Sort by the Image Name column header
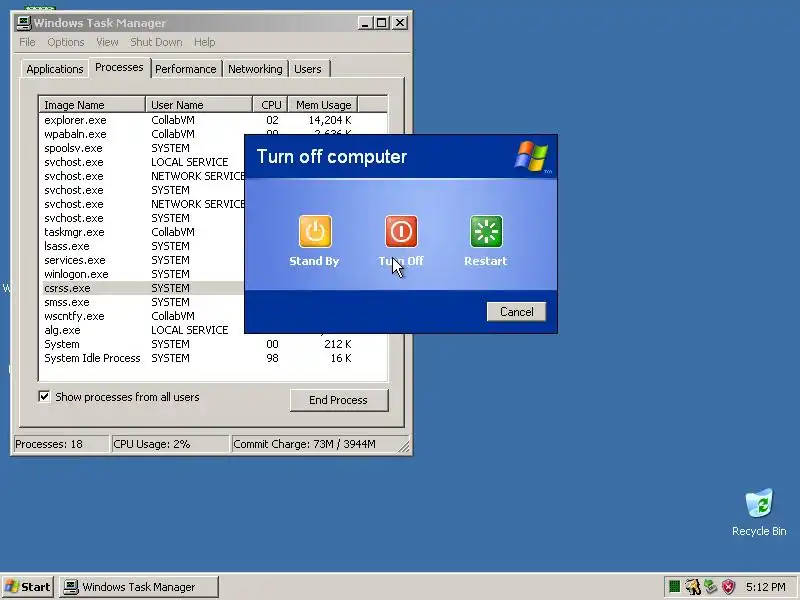Screen dimensions: 800x600 coord(92,105)
